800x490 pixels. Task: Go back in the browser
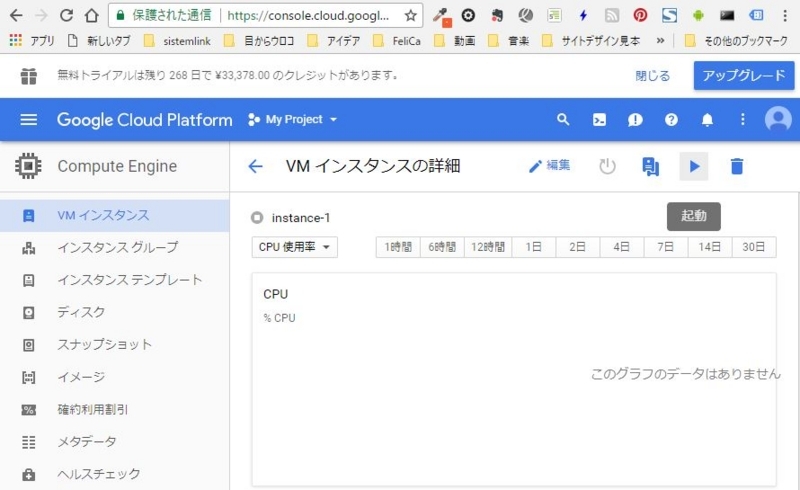click(x=16, y=15)
